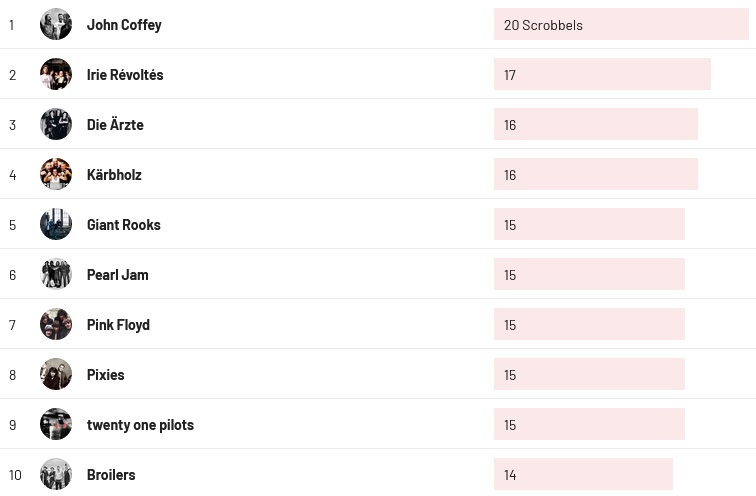
Task: Click the Pink Floyd name link
Action: (x=118, y=325)
